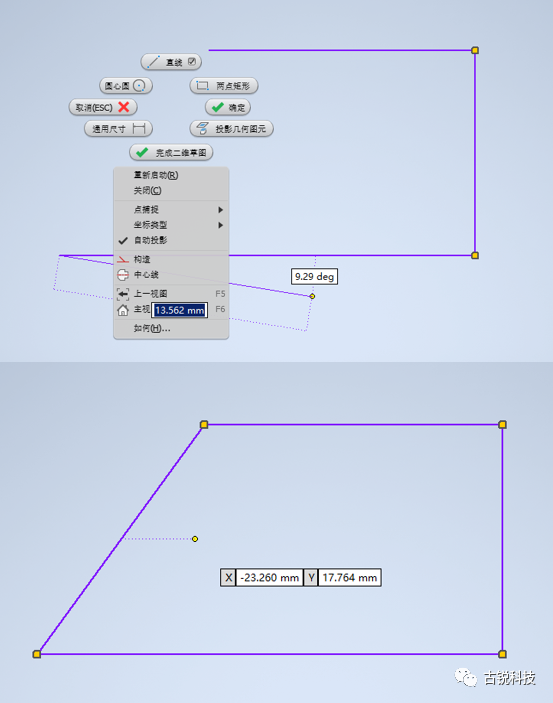Click the X label box
This screenshot has width=553, height=703.
[228, 577]
